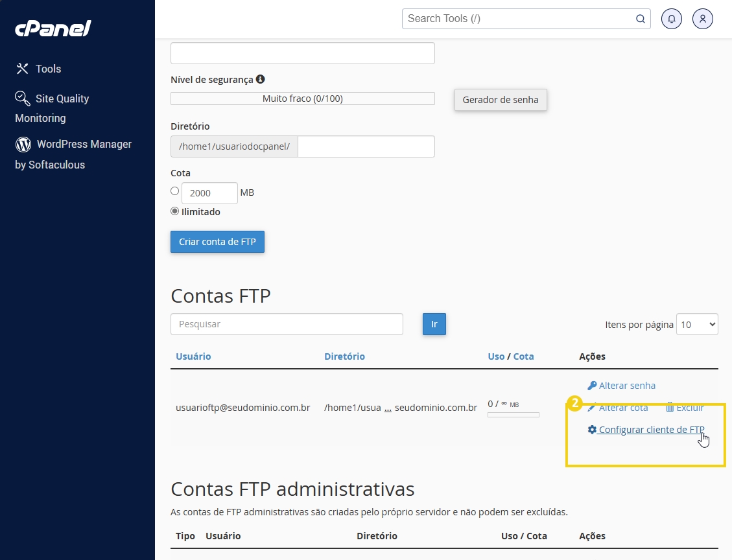Select the Ilimitado quota radio button
The width and height of the screenshot is (732, 560).
174,211
